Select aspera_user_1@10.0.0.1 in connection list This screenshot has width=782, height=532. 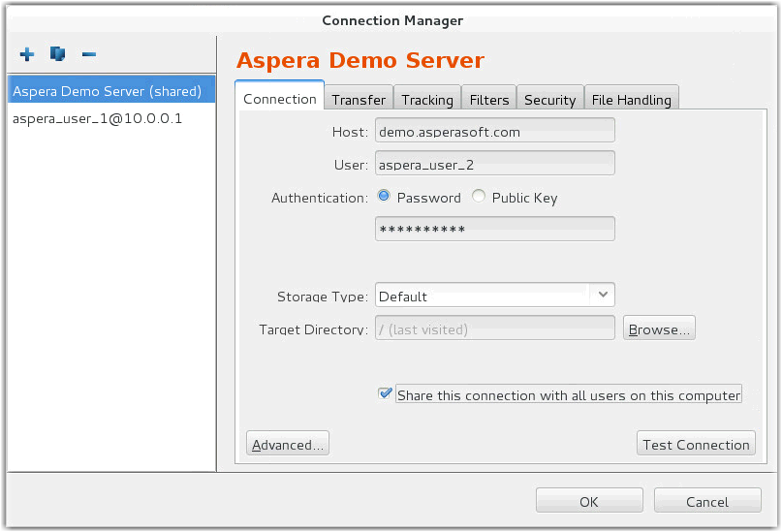click(x=111, y=118)
